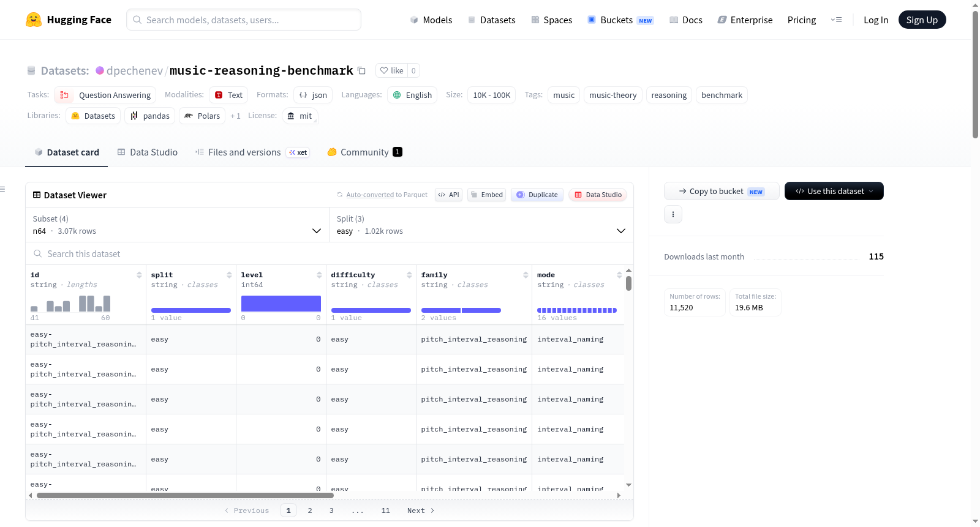Sort the family column using its sort arrows
Image resolution: width=980 pixels, height=527 pixels.
526,275
